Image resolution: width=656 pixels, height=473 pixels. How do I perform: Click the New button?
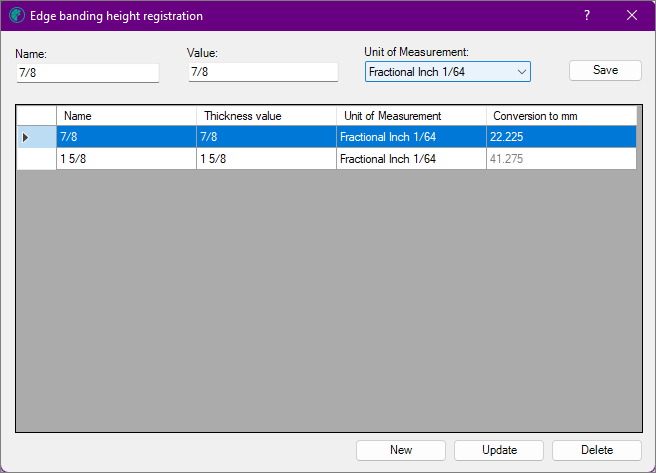[401, 450]
